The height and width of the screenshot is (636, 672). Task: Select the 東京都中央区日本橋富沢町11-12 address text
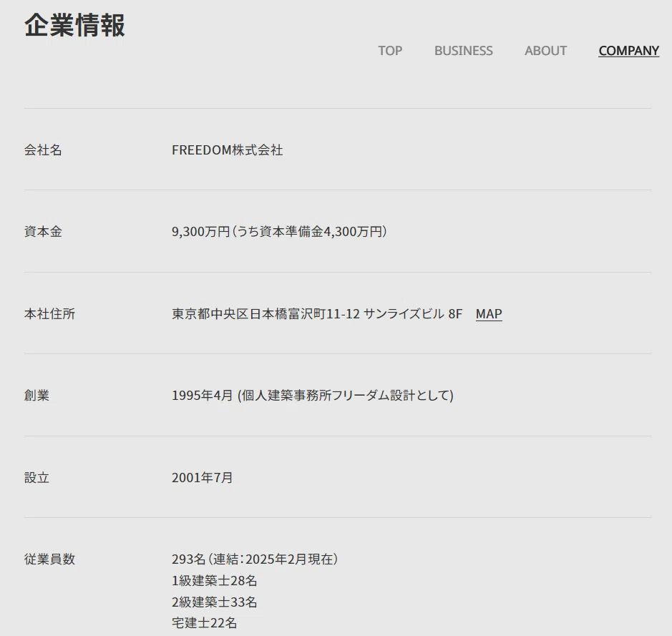[266, 314]
